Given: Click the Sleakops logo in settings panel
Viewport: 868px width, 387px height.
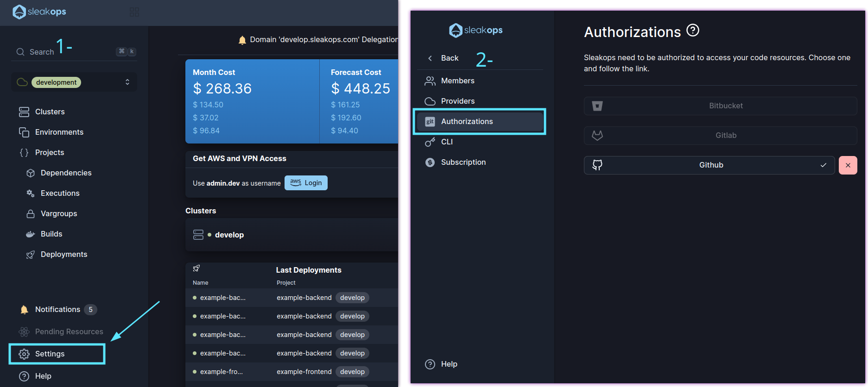Looking at the screenshot, I should click(x=476, y=30).
